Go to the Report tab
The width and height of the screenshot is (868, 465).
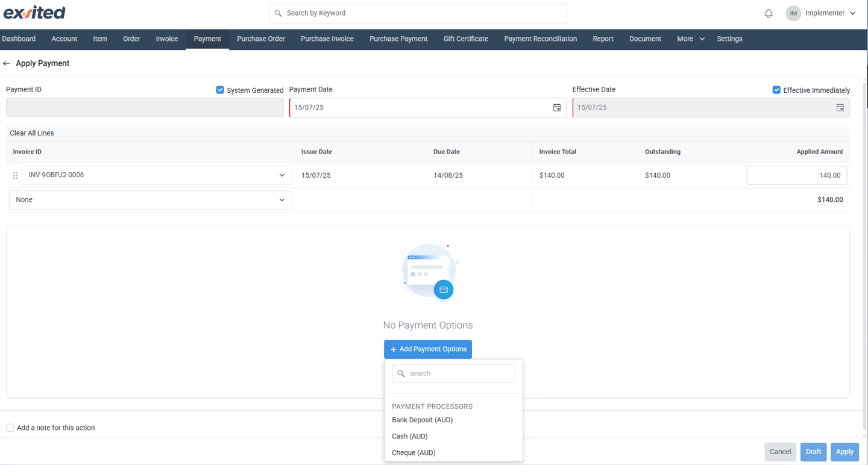coord(603,39)
